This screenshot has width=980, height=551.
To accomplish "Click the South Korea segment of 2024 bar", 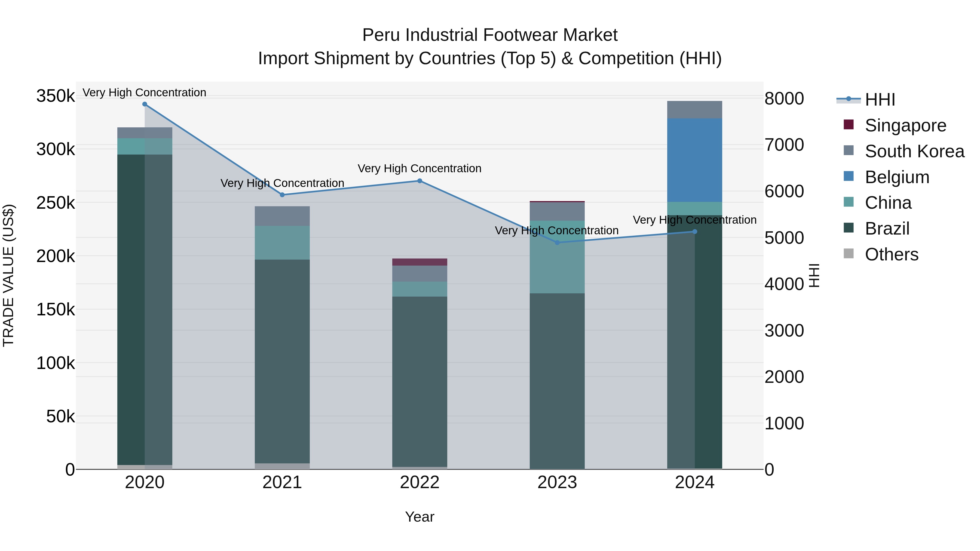I will point(695,109).
